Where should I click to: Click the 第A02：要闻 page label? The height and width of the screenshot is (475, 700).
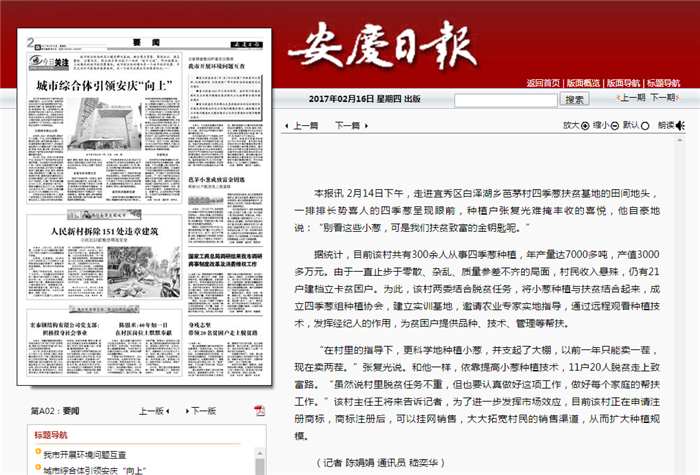(x=55, y=411)
